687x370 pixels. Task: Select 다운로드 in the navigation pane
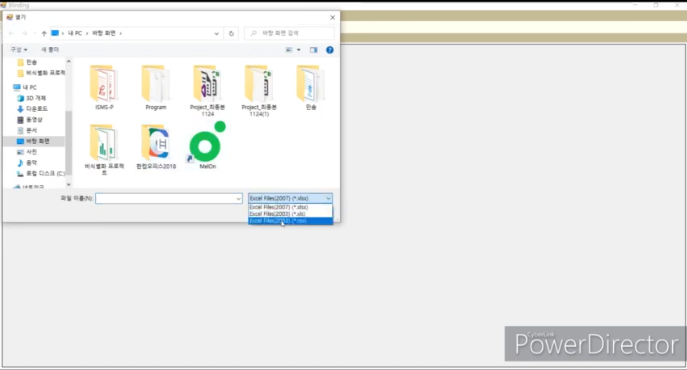click(32, 109)
